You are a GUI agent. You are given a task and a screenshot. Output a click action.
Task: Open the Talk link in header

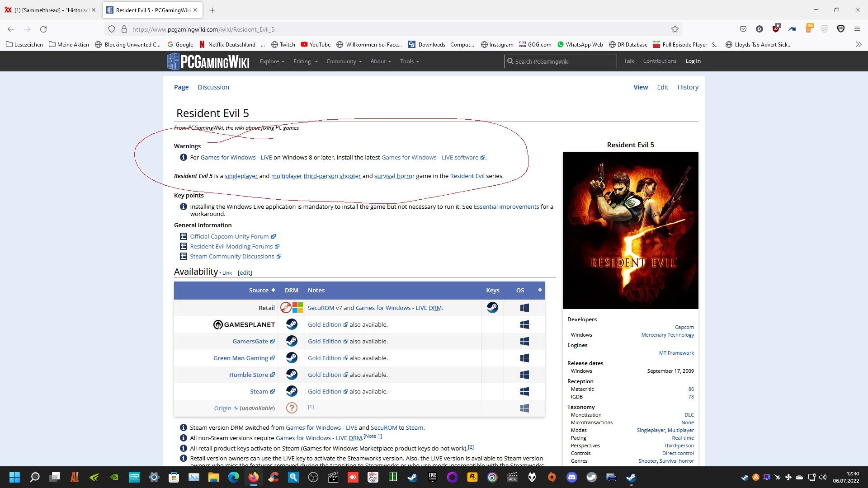[629, 61]
